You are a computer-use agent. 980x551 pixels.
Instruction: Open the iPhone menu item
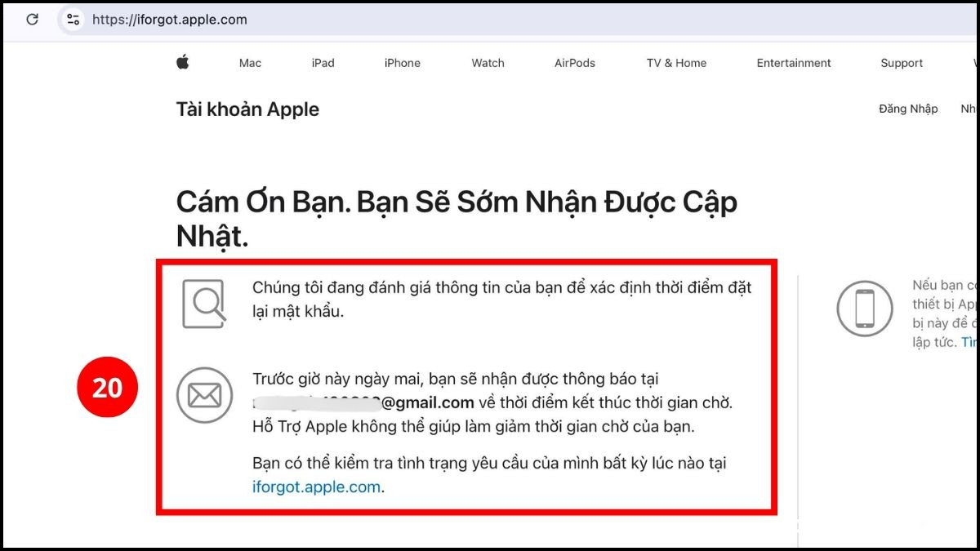pyautogui.click(x=402, y=63)
